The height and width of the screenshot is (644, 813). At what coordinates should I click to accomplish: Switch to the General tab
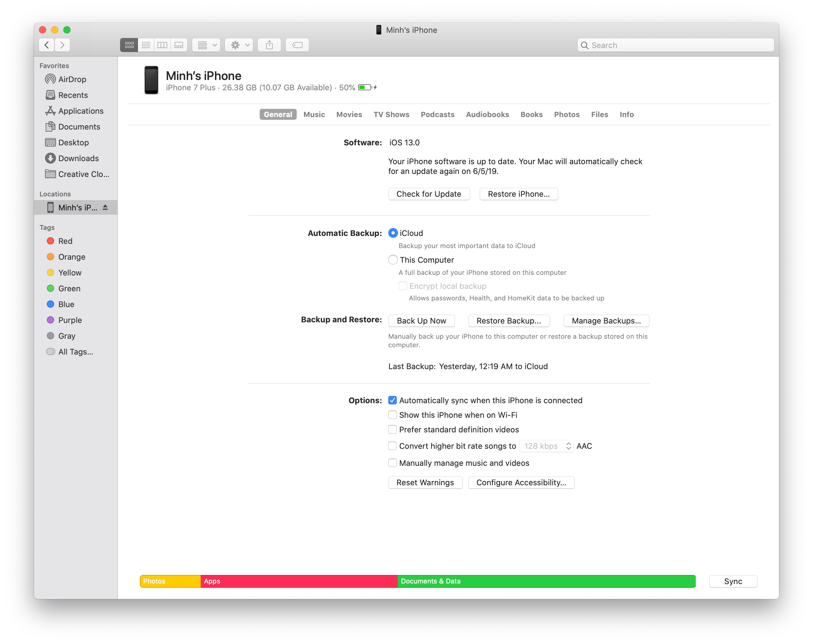tap(278, 115)
